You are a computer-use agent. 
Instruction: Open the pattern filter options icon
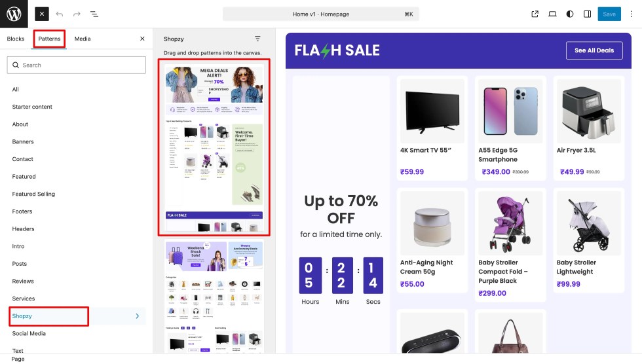coord(257,39)
